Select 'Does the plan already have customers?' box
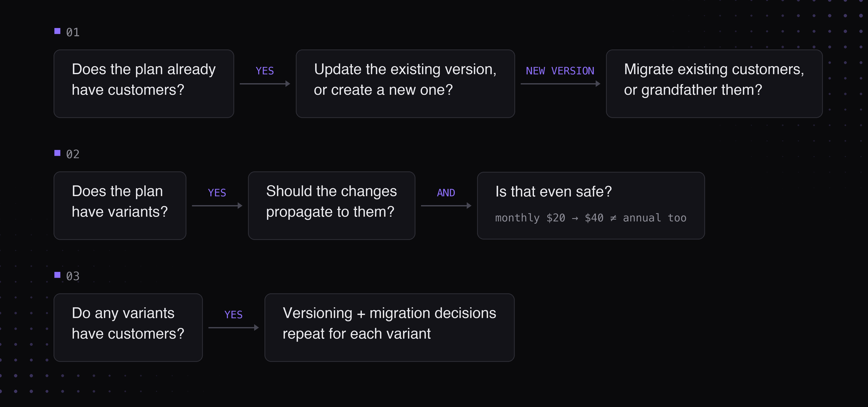 (x=144, y=84)
